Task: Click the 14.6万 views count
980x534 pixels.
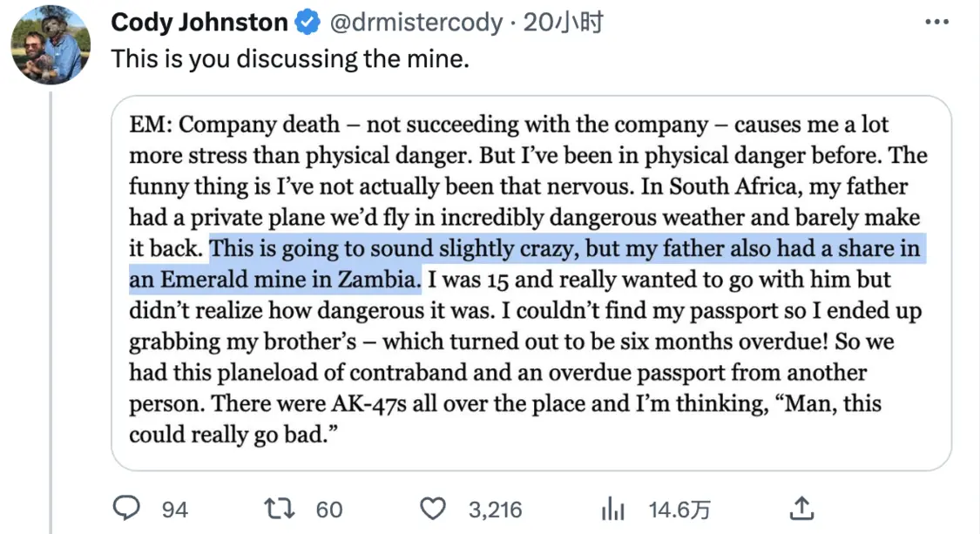Action: [679, 509]
